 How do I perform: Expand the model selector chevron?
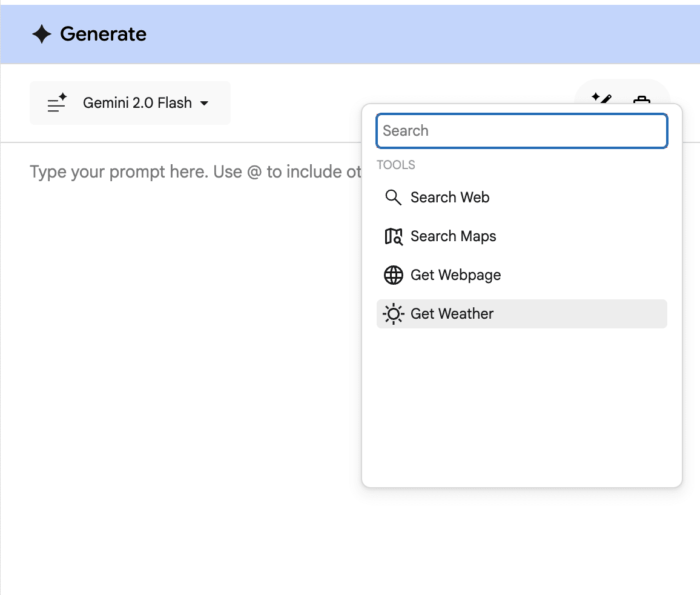pos(204,104)
